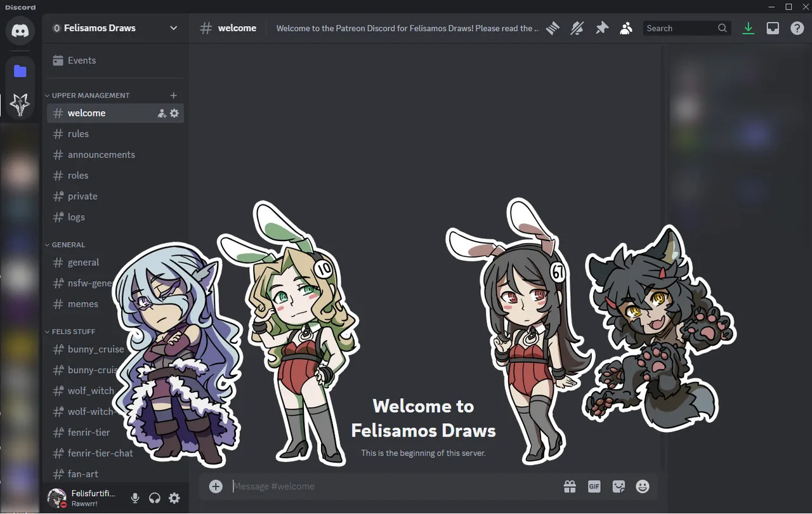
Task: Open the Inbox icon
Action: click(773, 29)
